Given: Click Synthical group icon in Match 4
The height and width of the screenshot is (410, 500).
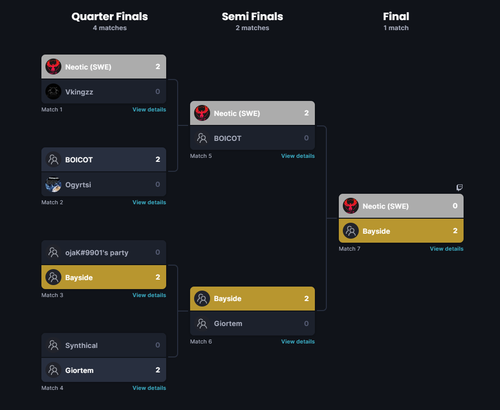Looking at the screenshot, I should click(x=53, y=345).
